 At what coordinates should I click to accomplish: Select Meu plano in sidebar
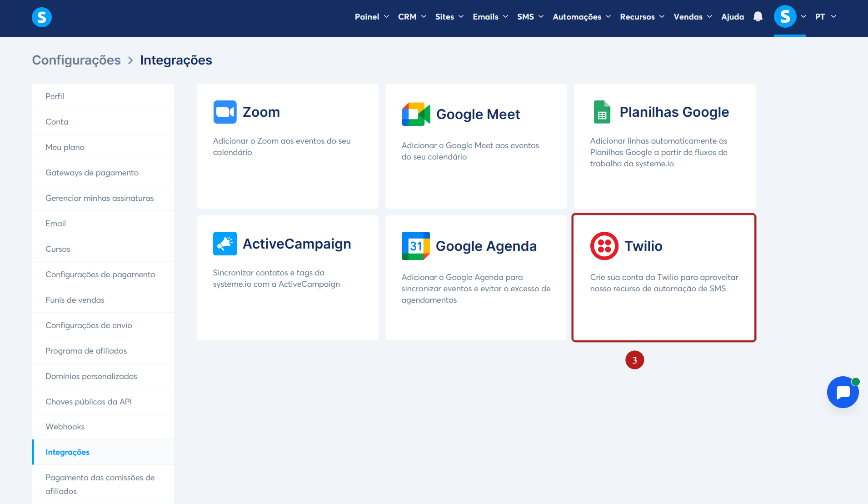pyautogui.click(x=103, y=147)
